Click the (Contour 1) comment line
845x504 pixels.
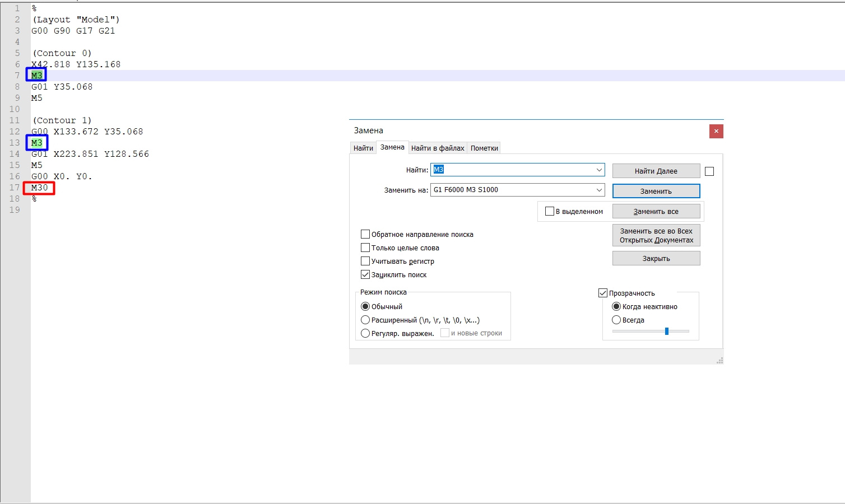point(62,120)
